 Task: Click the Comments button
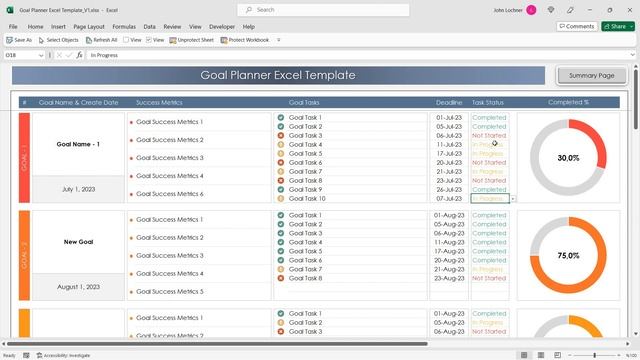577,26
